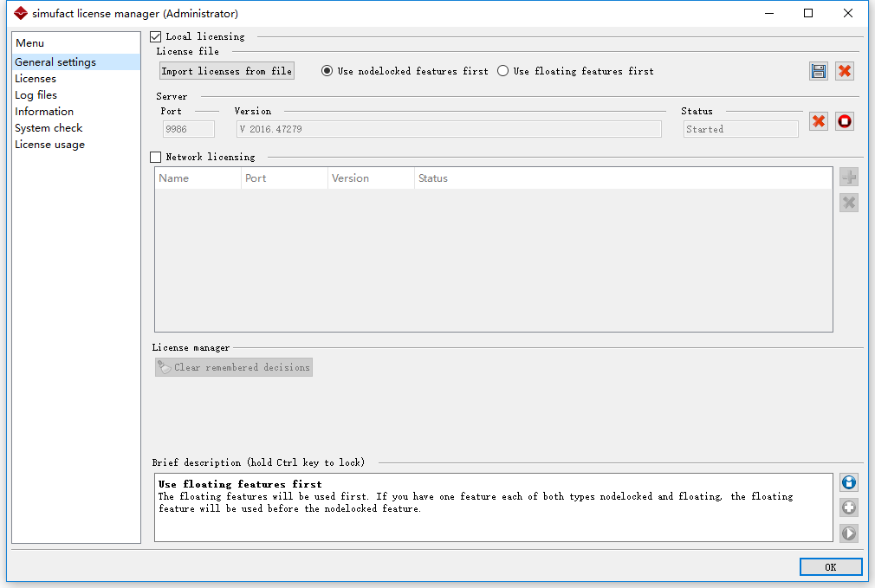Toggle the Local licensing checkbox

point(156,37)
